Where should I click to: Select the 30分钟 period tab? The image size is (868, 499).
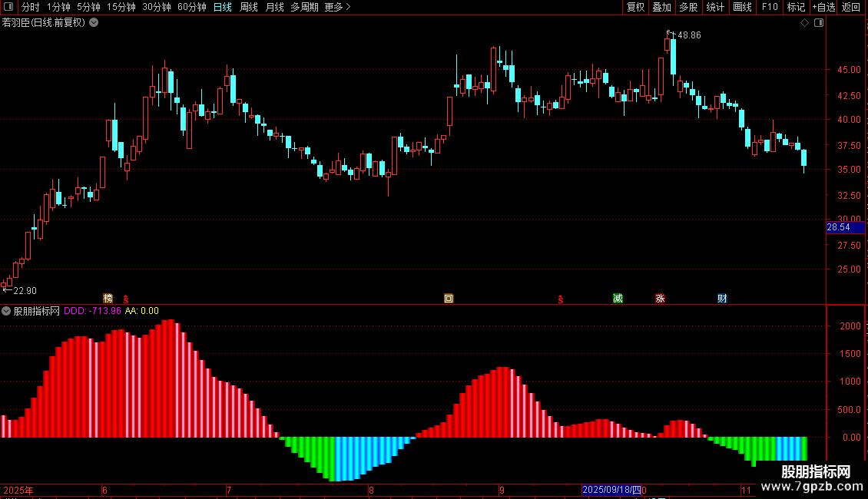(x=157, y=7)
